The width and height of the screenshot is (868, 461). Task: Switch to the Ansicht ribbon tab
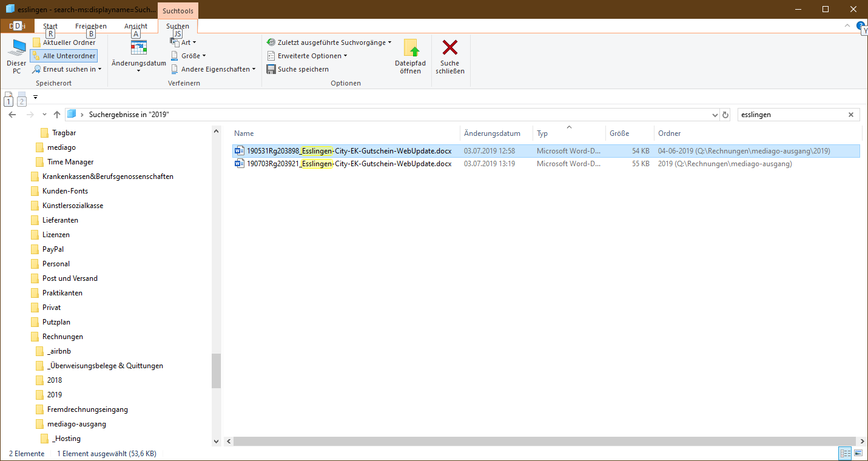point(136,26)
